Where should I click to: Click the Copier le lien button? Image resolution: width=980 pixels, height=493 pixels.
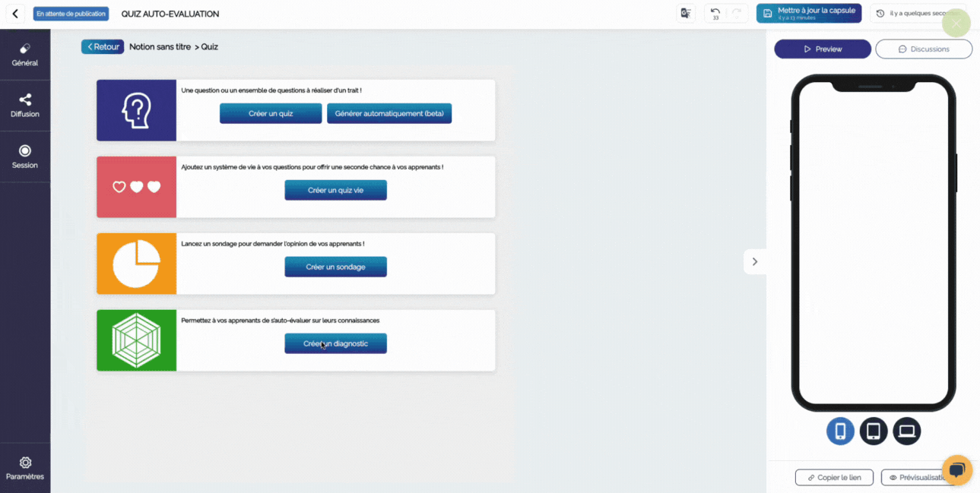pos(834,477)
